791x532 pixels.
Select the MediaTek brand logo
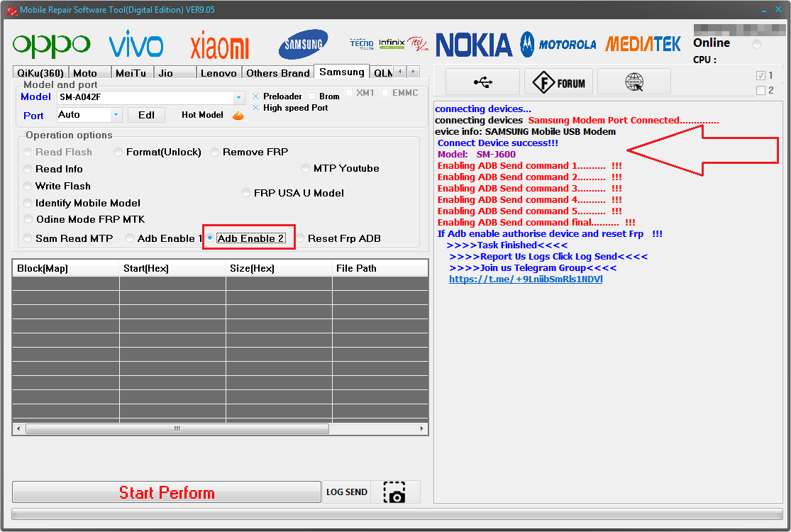[643, 45]
